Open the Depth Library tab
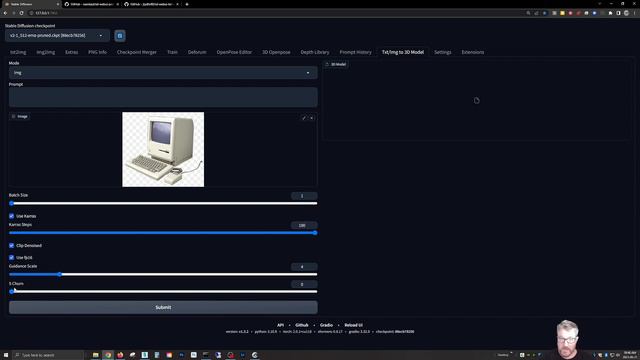Screen dimensions: 640x360 click(x=315, y=52)
